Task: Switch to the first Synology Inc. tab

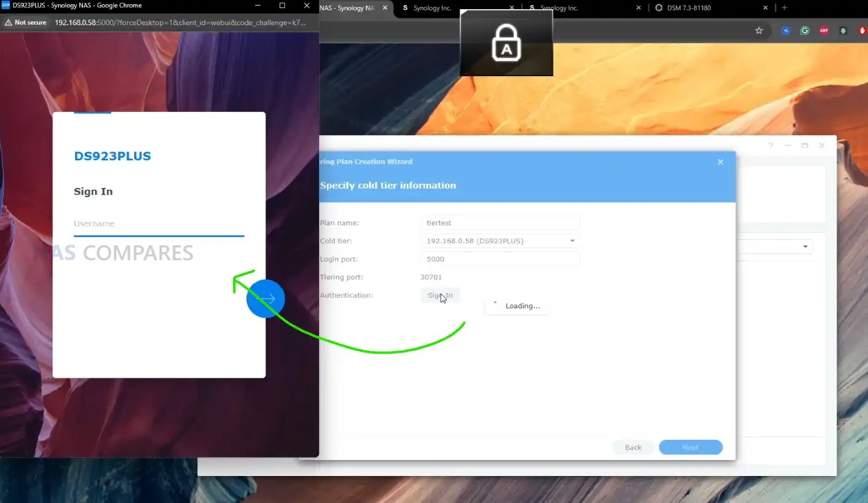Action: point(455,8)
